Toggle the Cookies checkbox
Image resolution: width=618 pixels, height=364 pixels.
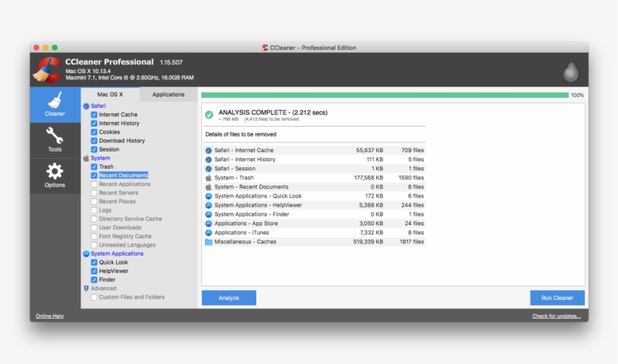click(x=93, y=132)
